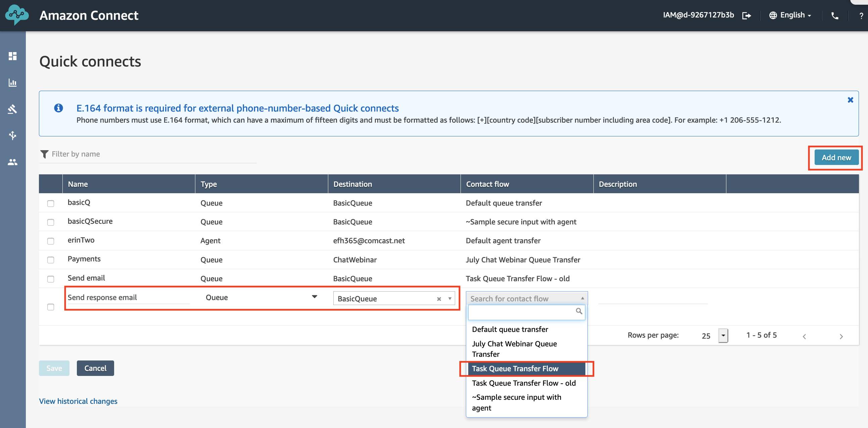Open the Dashboard icon in sidebar

coord(12,56)
